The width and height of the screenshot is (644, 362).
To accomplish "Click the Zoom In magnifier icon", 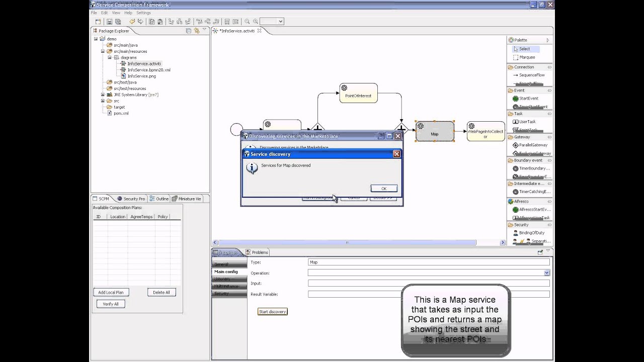I will 256,22.
